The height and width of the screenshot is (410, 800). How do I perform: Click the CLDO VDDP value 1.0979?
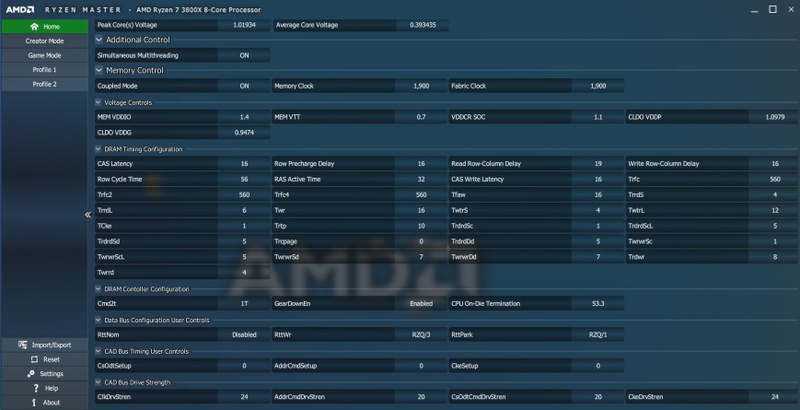tap(775, 117)
